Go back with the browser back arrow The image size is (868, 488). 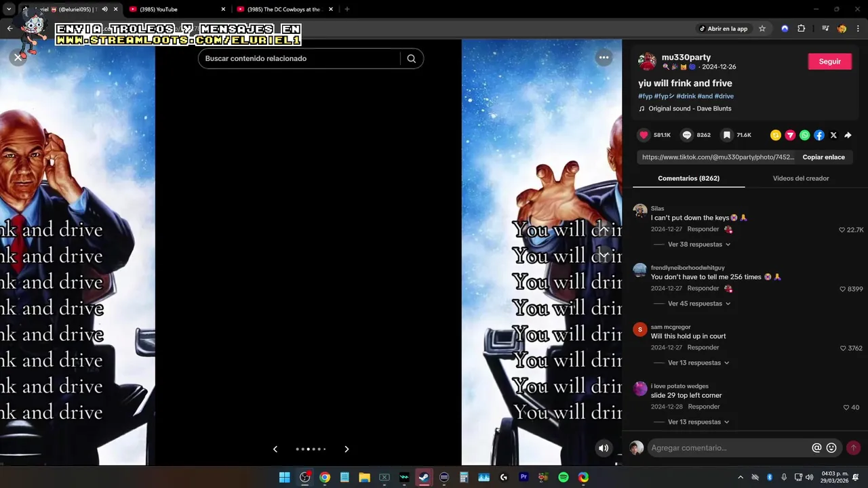9,28
